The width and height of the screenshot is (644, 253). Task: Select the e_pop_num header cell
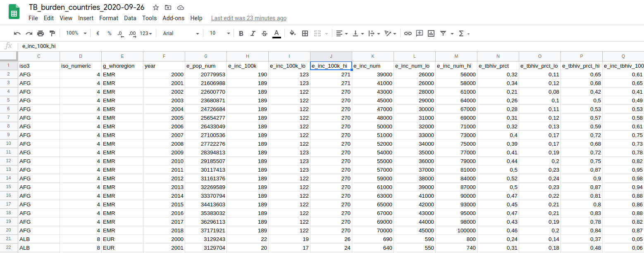[x=206, y=66]
